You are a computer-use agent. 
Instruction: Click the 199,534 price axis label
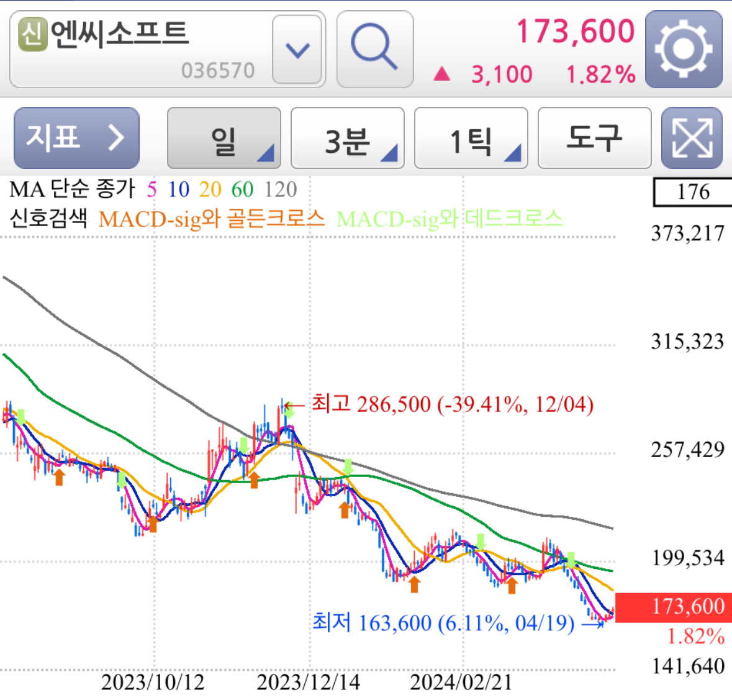click(688, 558)
